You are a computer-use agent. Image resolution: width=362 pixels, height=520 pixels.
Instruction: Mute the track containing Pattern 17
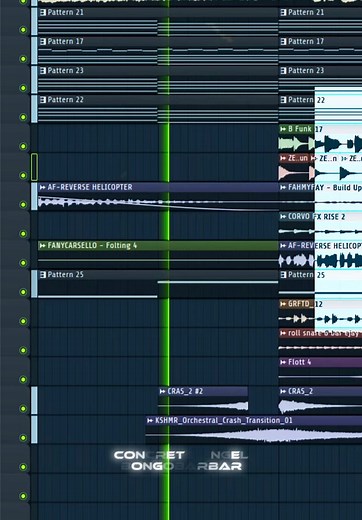tap(23, 59)
